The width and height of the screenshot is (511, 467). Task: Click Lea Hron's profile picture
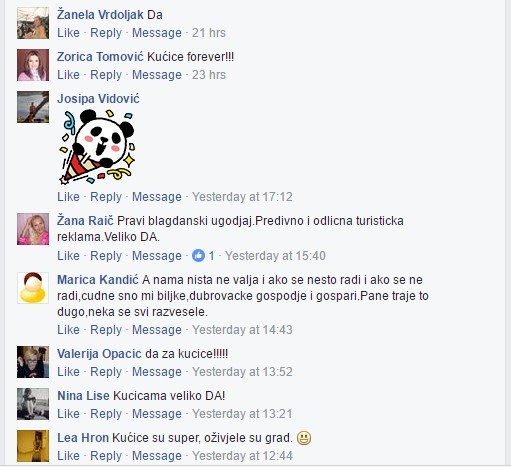[x=33, y=446]
